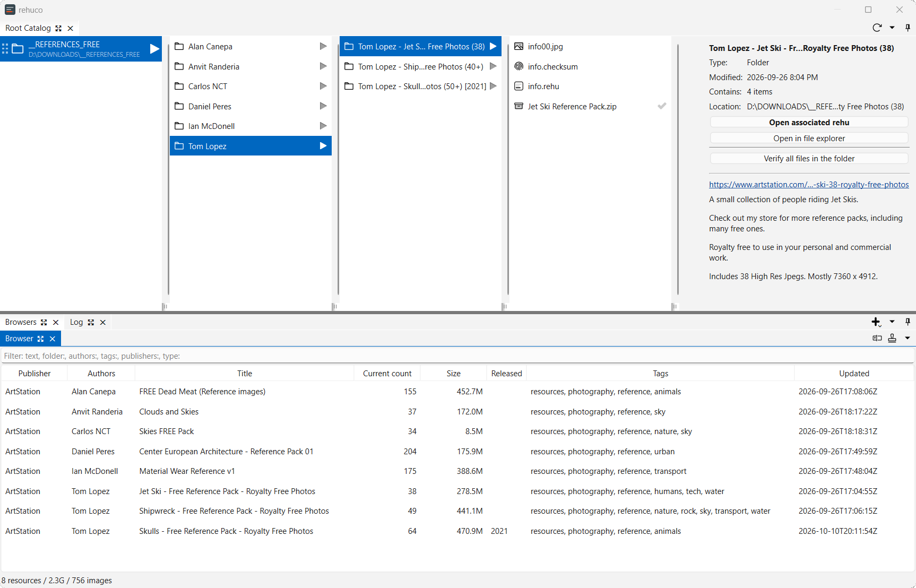
Task: Open the dropdown arrow next to the refresh icon
Action: click(892, 28)
